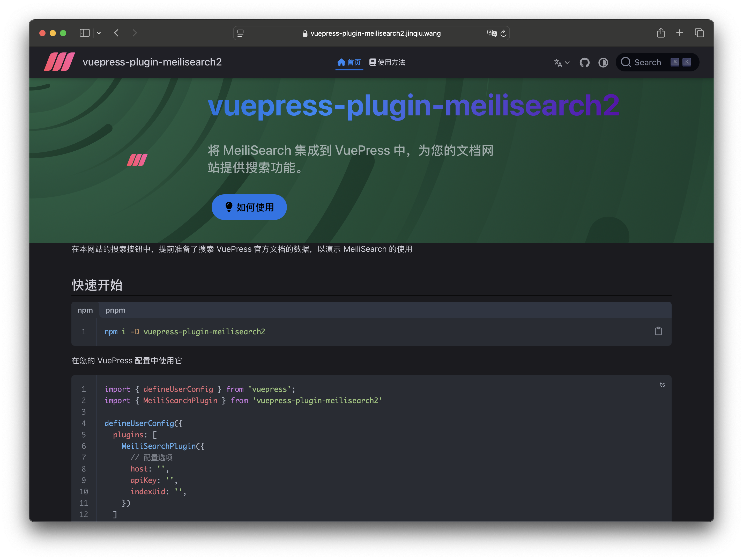
Task: Click the 如何使用 button
Action: [x=249, y=207]
